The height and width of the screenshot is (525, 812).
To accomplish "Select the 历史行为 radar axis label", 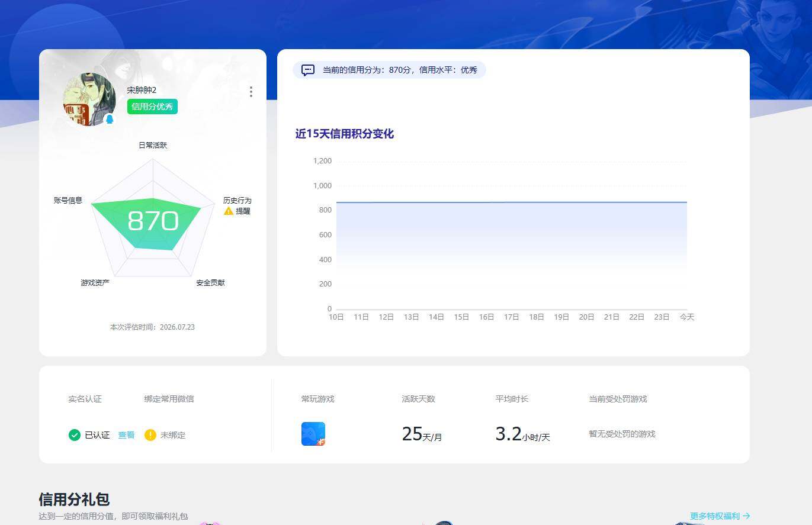I will [237, 201].
